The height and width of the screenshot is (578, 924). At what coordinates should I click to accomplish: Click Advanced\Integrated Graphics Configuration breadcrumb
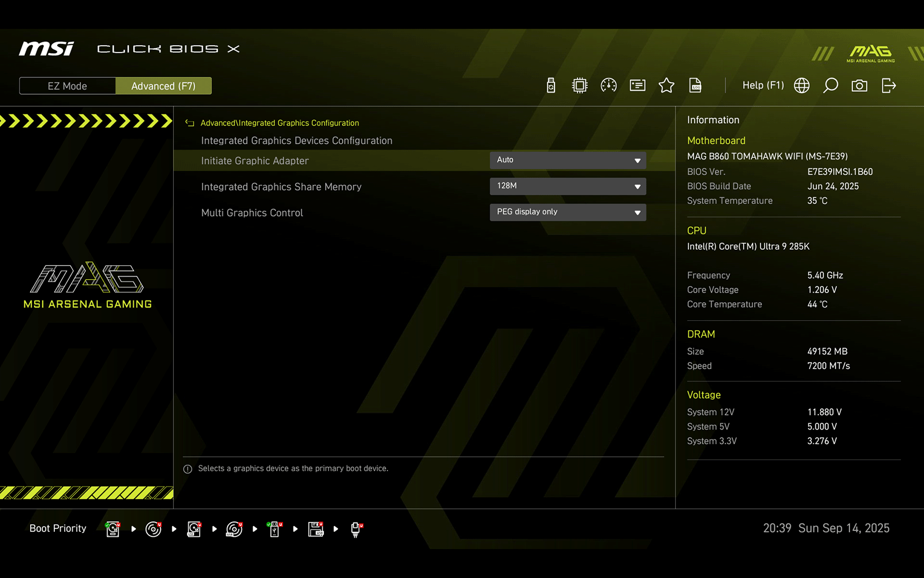coord(280,123)
